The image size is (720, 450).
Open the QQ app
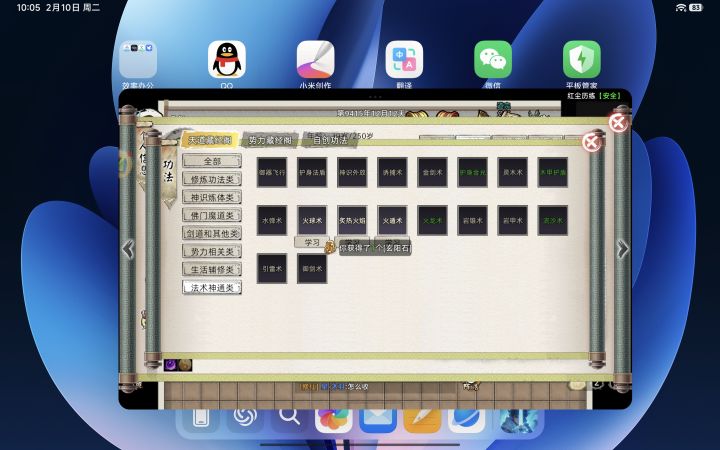227,60
